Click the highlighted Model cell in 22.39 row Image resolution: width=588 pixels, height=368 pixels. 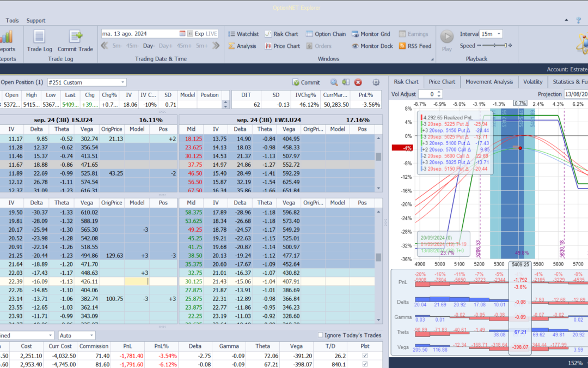click(x=137, y=281)
